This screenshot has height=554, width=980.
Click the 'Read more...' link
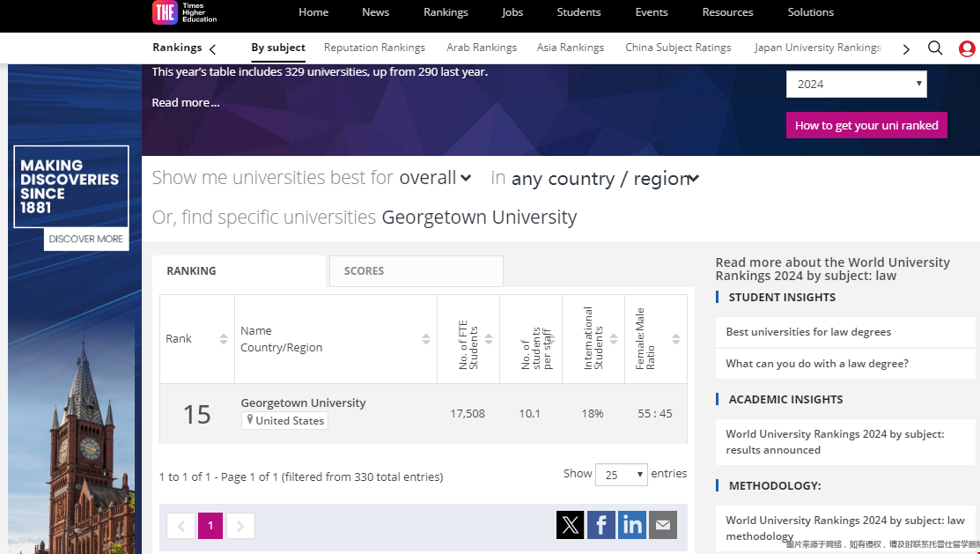186,102
